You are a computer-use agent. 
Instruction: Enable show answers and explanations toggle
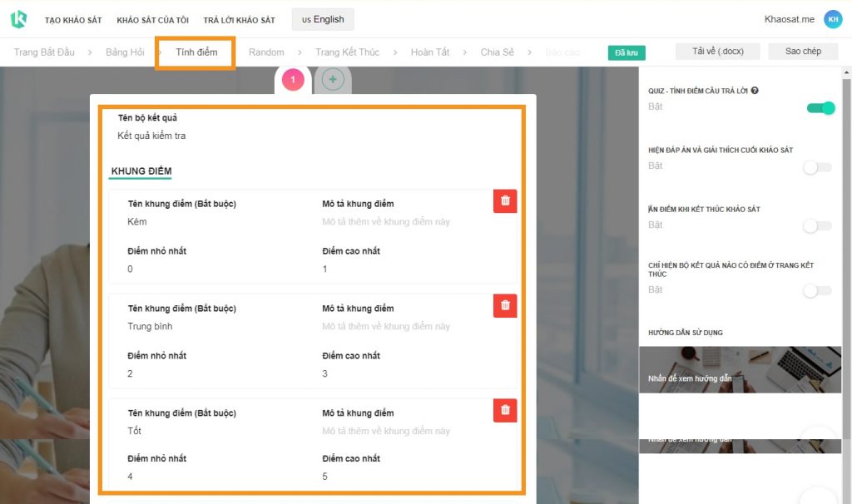817,167
